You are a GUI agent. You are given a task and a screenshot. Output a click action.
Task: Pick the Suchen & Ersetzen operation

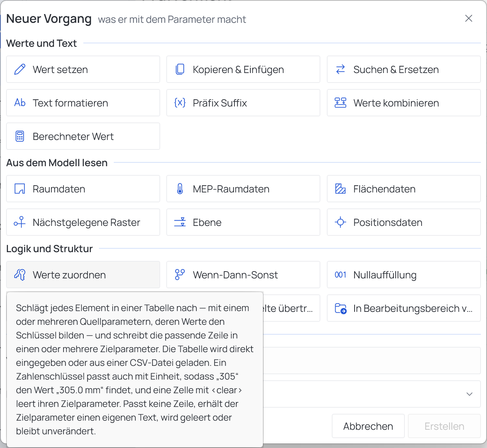click(404, 69)
